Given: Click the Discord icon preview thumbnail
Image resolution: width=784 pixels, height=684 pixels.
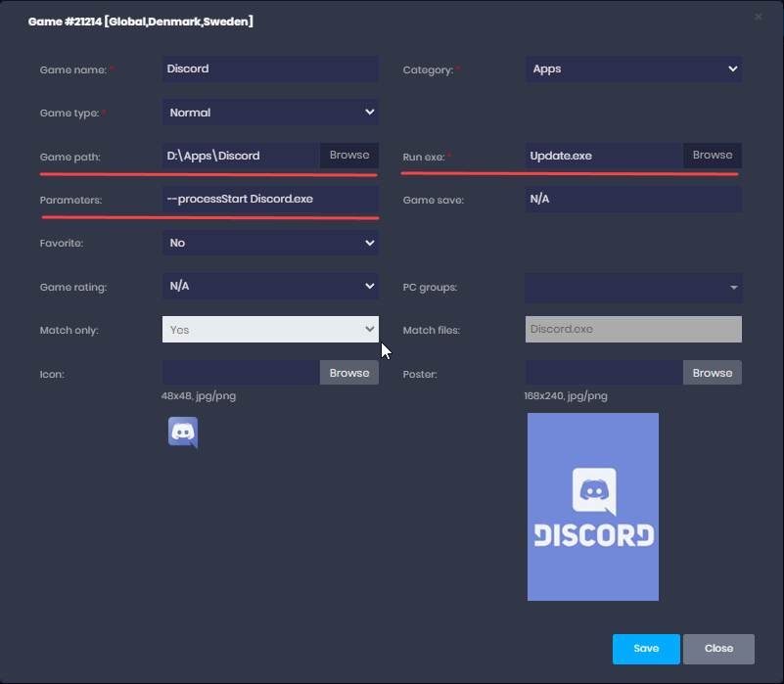Looking at the screenshot, I should (183, 432).
